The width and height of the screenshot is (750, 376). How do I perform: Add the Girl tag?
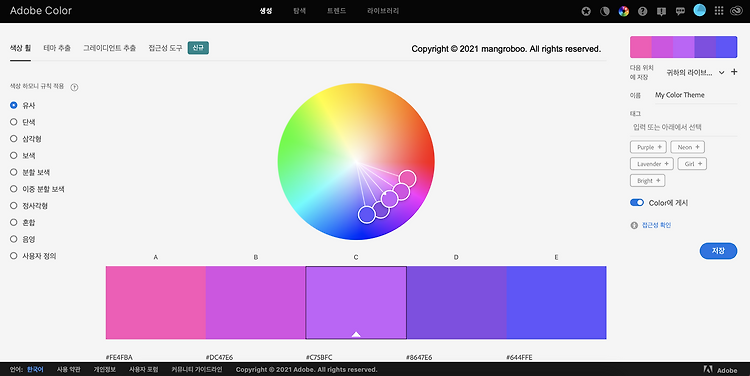pyautogui.click(x=692, y=164)
